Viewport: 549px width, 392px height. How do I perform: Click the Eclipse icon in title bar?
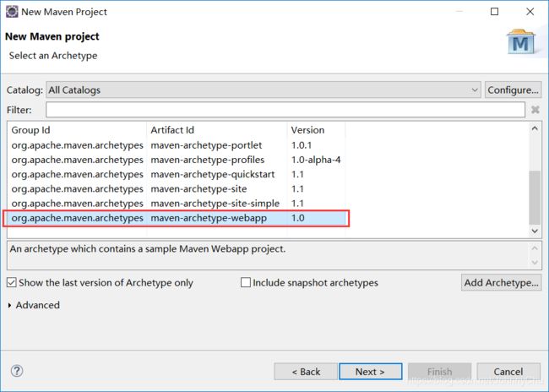pyautogui.click(x=12, y=12)
